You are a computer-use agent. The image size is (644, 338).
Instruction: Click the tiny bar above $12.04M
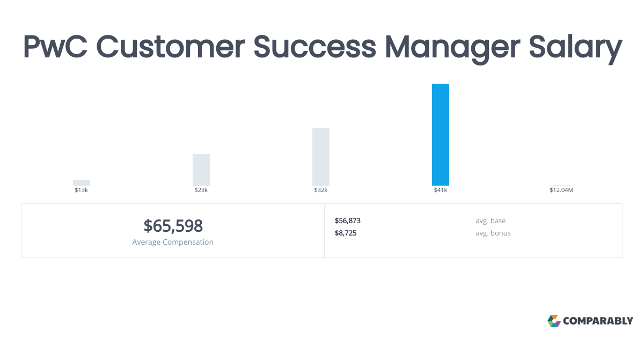(561, 185)
